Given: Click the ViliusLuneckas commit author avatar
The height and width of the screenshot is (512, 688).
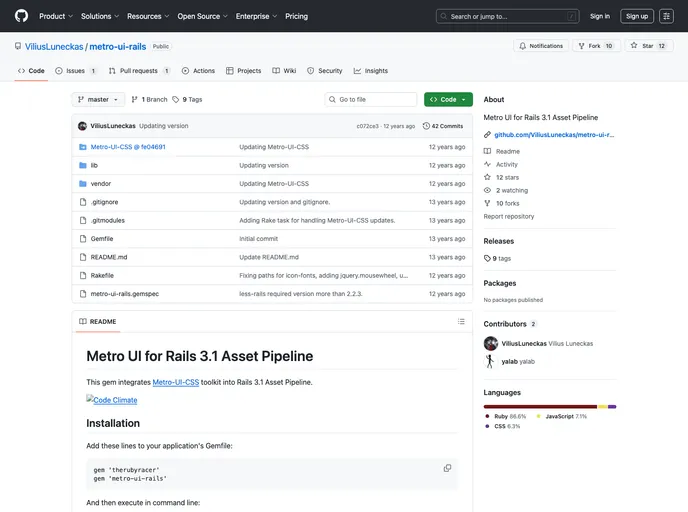Looking at the screenshot, I should (x=82, y=126).
